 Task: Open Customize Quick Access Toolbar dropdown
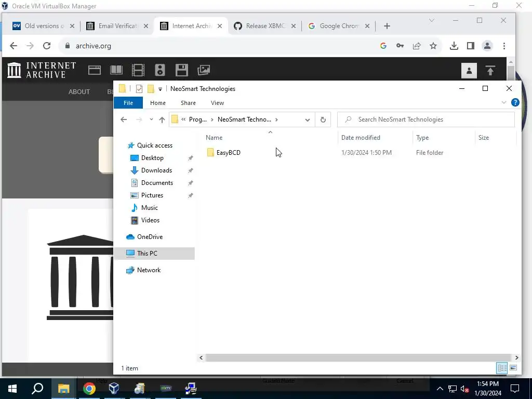(160, 89)
